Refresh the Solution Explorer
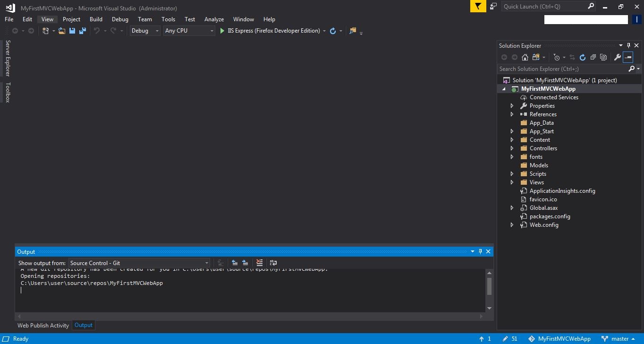The width and height of the screenshot is (644, 344). click(582, 57)
